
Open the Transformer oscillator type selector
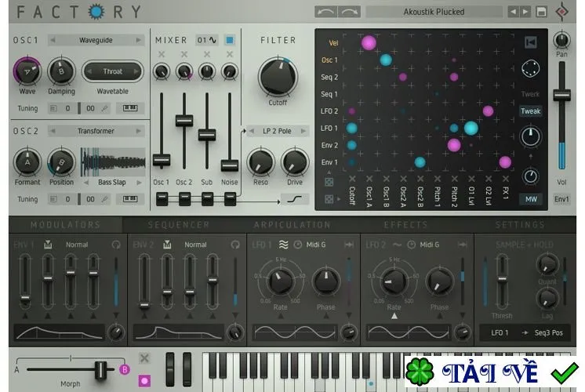[x=96, y=131]
